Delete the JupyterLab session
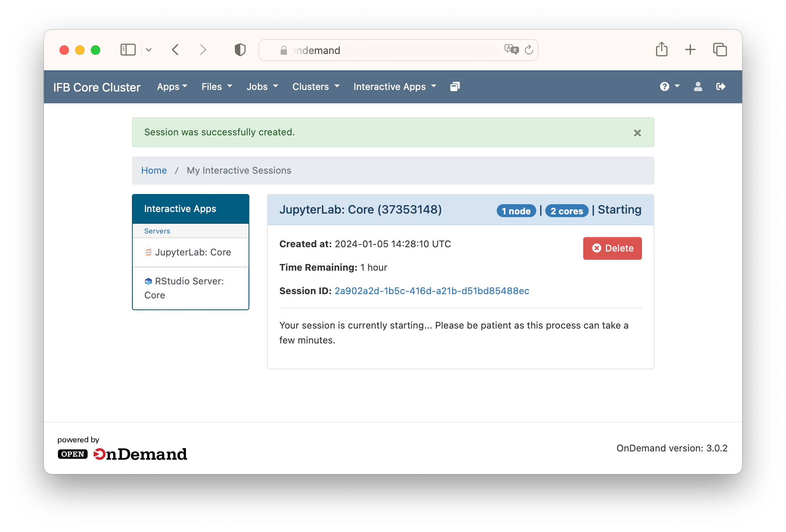786x532 pixels. tap(612, 248)
